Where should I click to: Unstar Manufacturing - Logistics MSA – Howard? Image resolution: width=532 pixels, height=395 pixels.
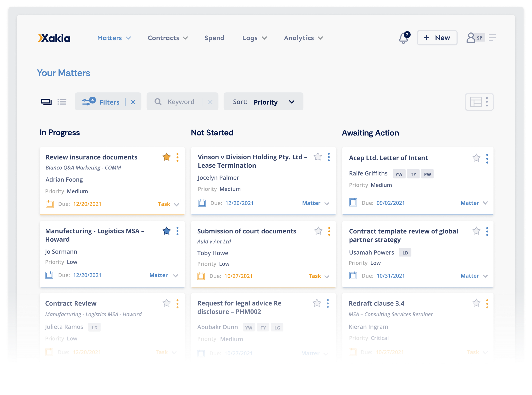[x=167, y=231]
